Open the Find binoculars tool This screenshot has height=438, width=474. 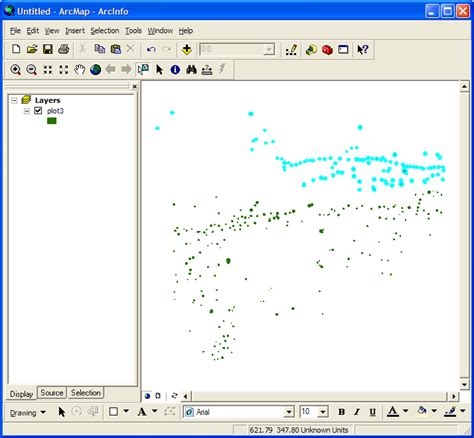pos(191,70)
